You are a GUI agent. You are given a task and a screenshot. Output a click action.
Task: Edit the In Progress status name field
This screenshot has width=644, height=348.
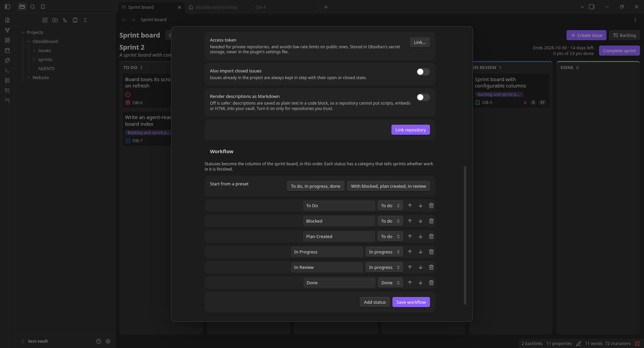pyautogui.click(x=327, y=252)
